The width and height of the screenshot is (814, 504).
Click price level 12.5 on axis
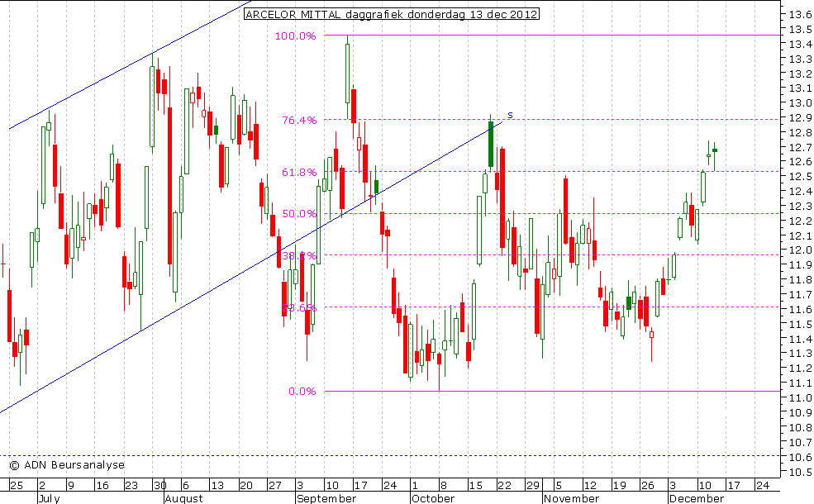tap(800, 177)
